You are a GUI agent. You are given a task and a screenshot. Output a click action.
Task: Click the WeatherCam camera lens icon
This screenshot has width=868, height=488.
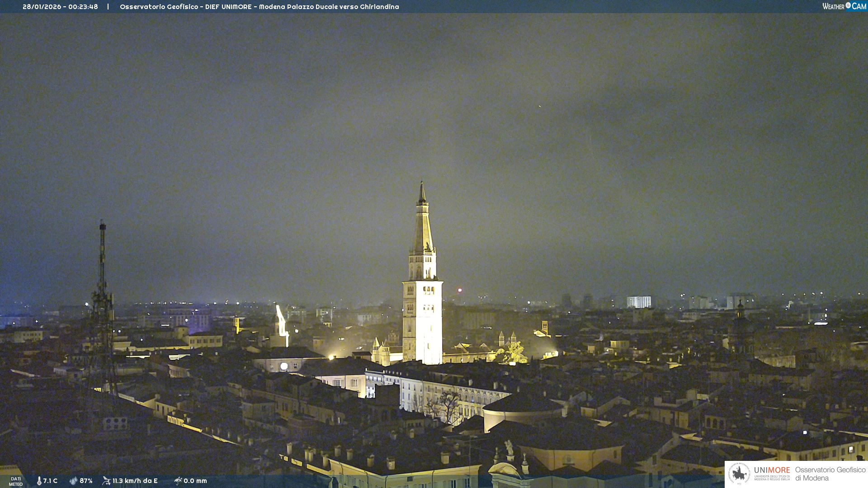[848, 5]
